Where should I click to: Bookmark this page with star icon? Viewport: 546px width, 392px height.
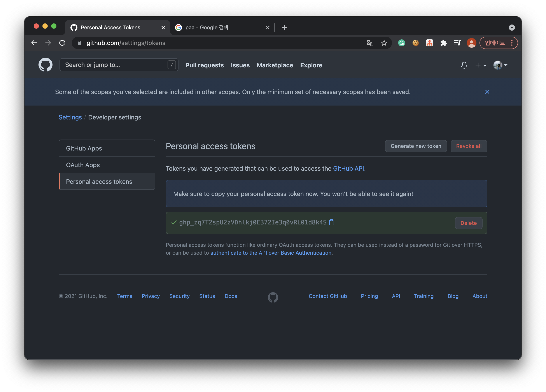384,43
